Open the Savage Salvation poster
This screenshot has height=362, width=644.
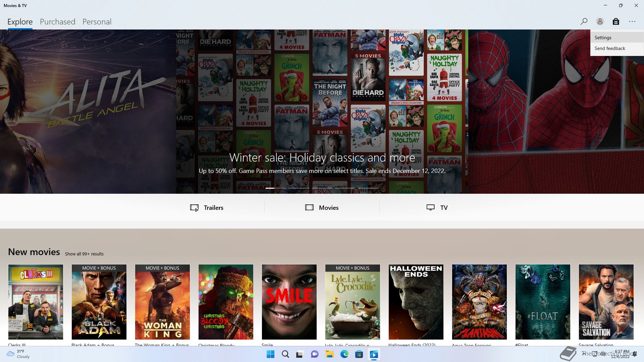pos(606,302)
